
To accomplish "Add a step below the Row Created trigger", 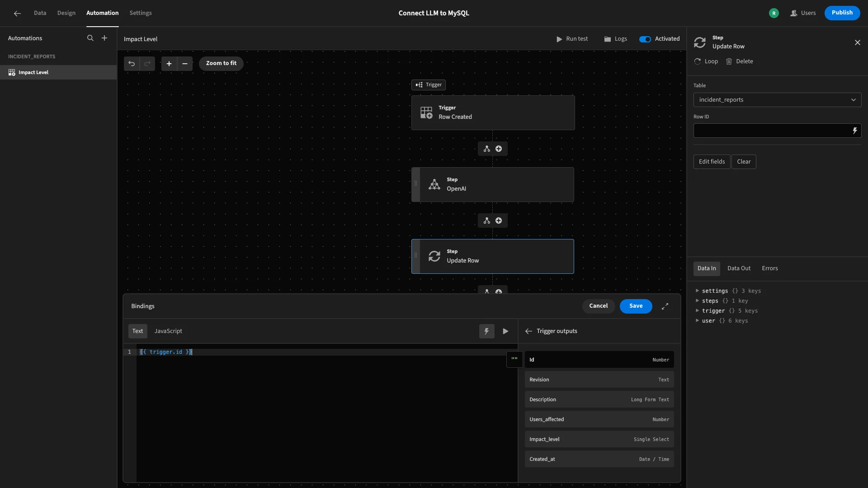I will [x=499, y=149].
